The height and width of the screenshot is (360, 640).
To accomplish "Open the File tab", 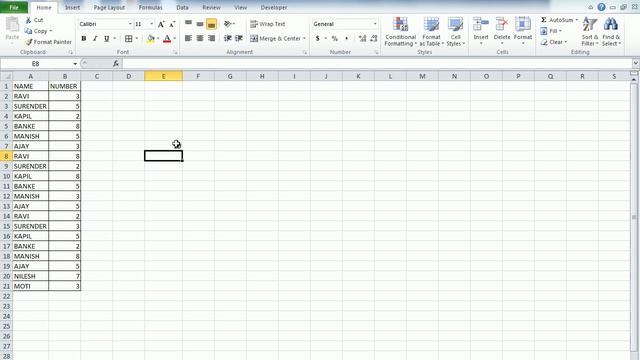I will coord(14,7).
